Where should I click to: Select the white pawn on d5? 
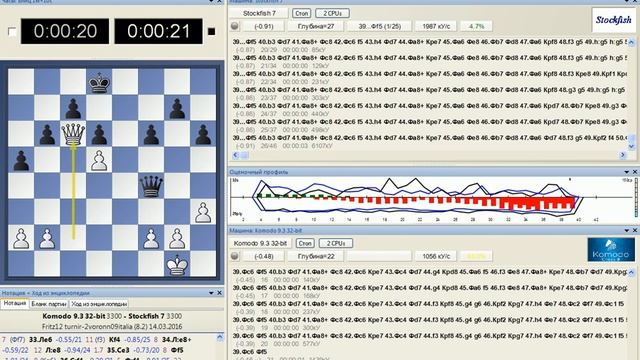click(99, 160)
